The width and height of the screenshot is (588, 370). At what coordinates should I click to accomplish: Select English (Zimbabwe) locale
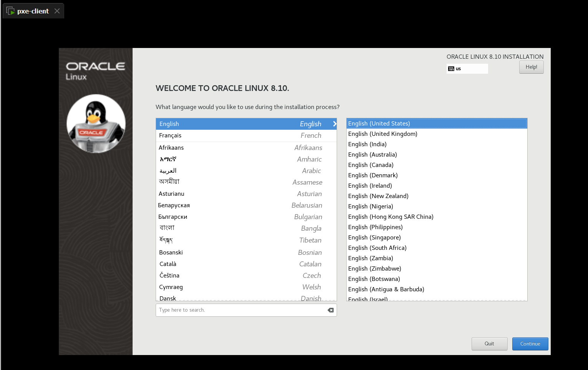coord(437,269)
